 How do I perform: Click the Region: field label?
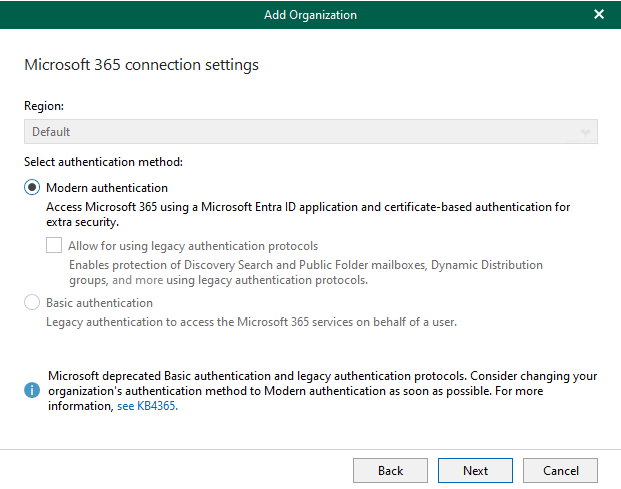[44, 106]
